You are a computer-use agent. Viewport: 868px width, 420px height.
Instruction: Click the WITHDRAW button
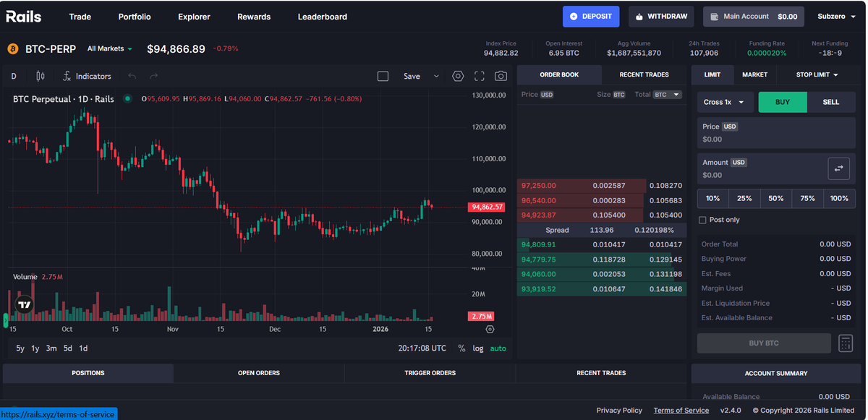tap(661, 17)
